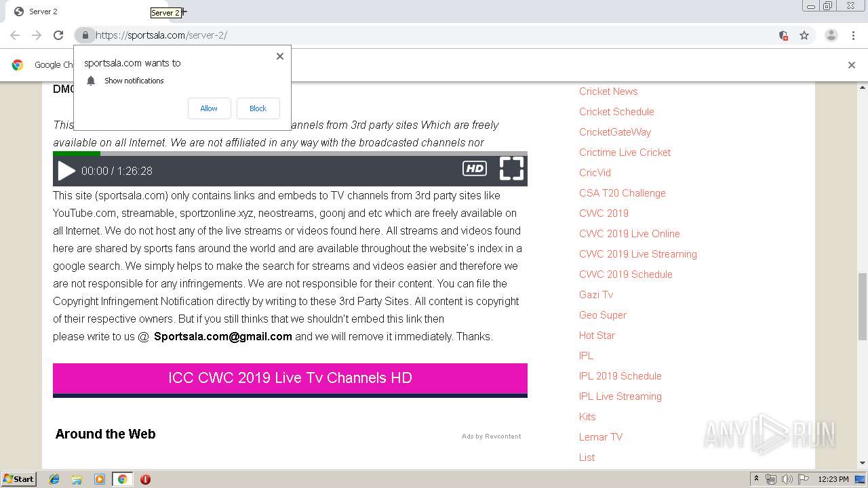This screenshot has height=488, width=868.
Task: Click Ads by Revcontent label
Action: (x=492, y=436)
